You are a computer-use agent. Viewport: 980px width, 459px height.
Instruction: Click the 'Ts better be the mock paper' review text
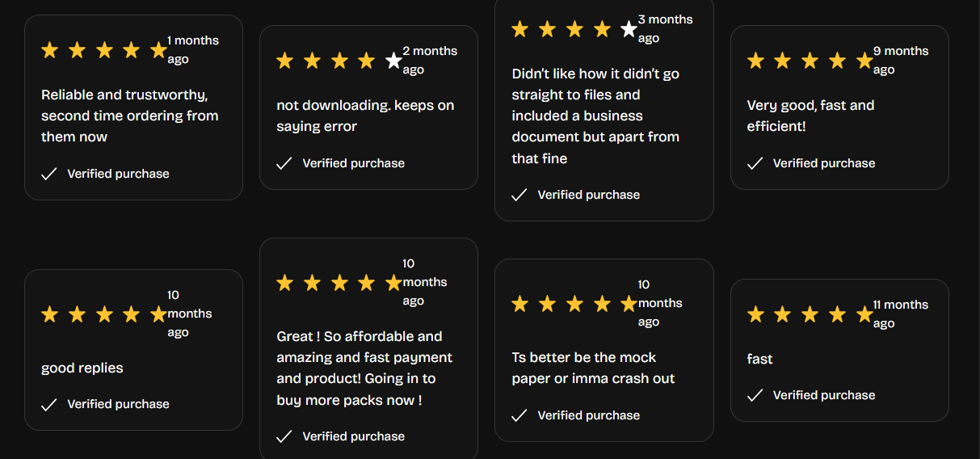(593, 368)
